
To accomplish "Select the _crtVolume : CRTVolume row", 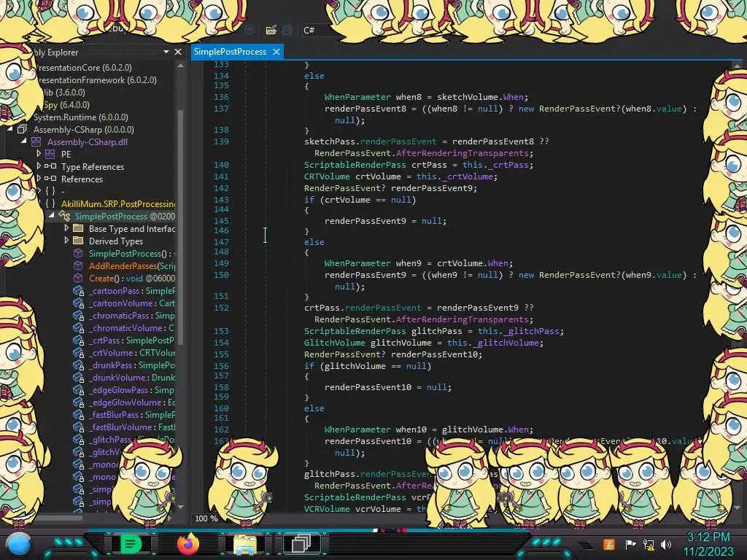I will pos(124,352).
